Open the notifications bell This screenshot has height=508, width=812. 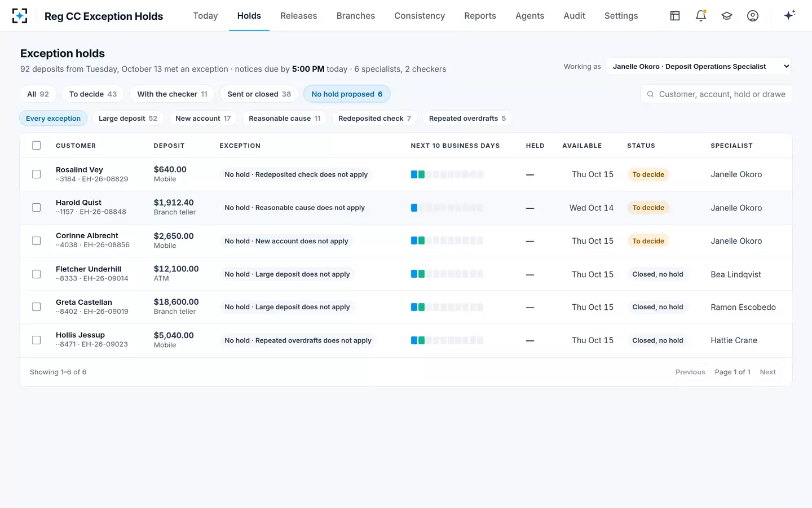click(x=701, y=16)
